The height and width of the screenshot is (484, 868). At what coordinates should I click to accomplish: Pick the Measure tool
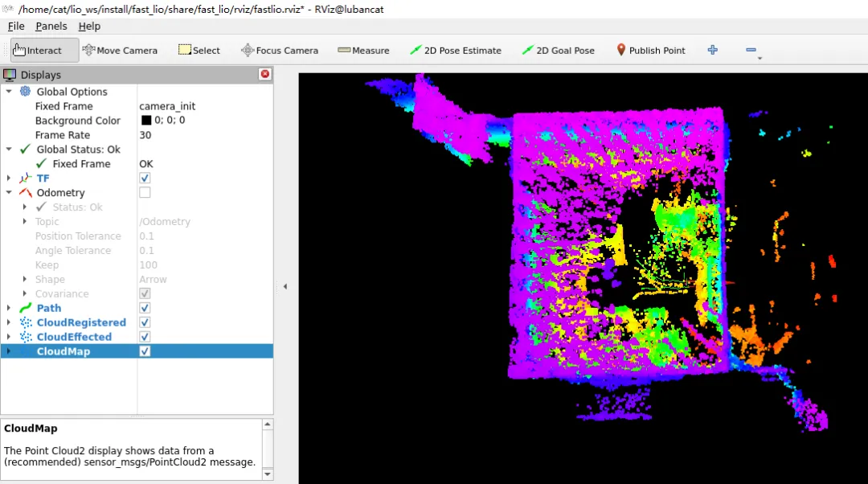tap(363, 50)
